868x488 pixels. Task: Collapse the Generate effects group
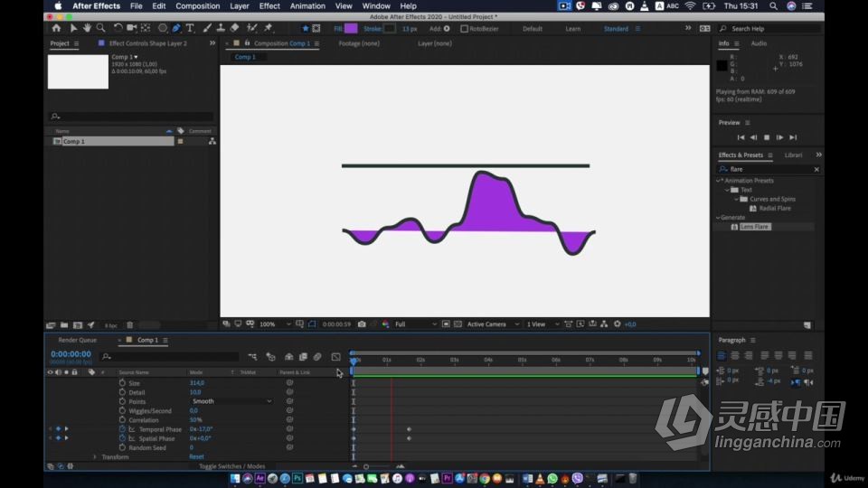tap(719, 218)
